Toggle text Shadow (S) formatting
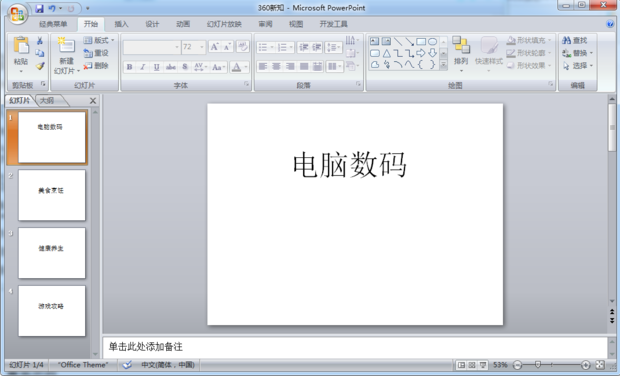The image size is (620, 376). 185,67
